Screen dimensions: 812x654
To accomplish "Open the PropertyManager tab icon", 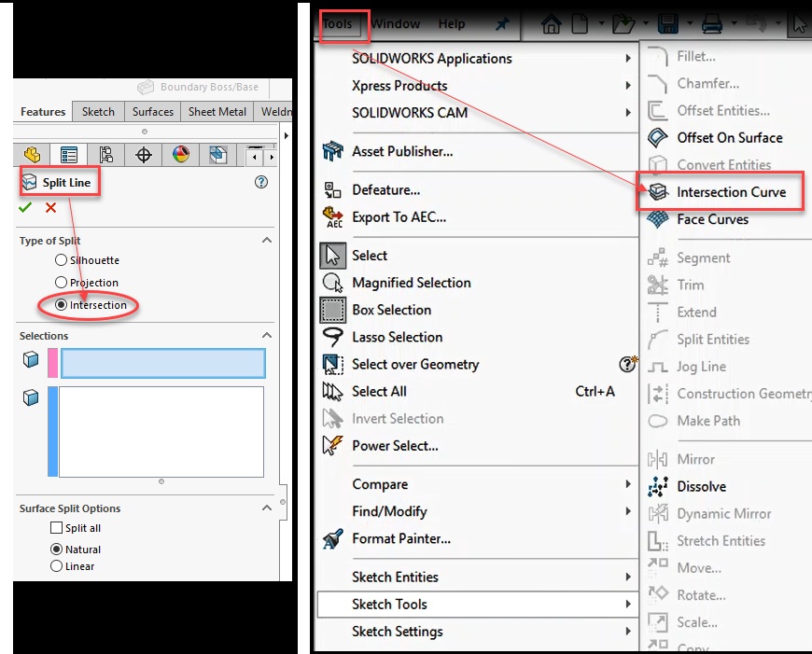I will point(69,155).
